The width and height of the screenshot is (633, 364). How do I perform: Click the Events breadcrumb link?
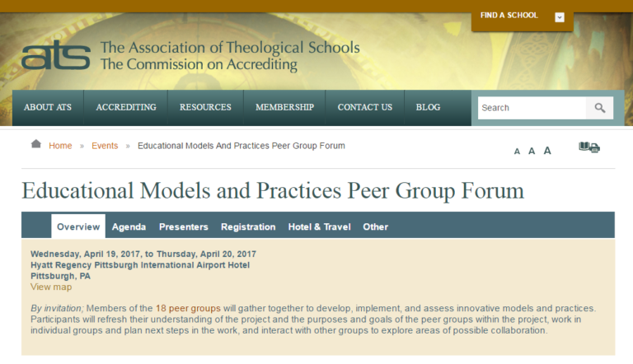105,146
